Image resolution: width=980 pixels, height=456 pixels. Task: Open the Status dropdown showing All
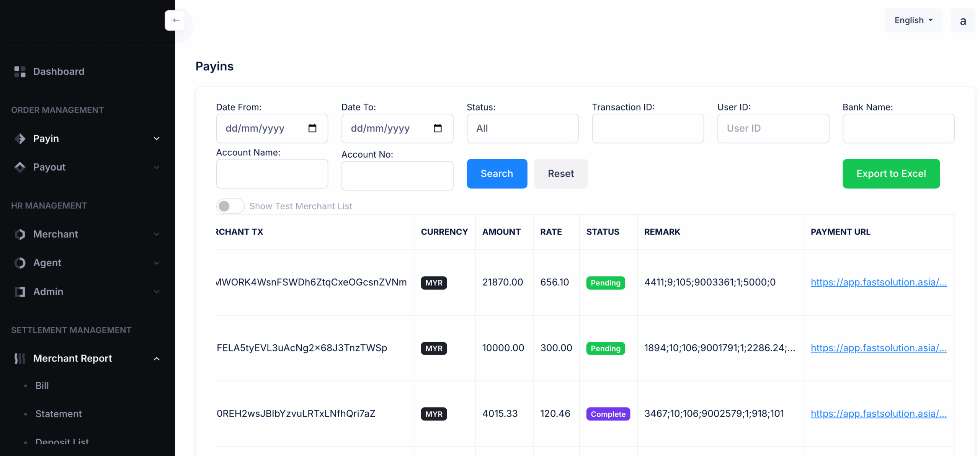click(522, 128)
